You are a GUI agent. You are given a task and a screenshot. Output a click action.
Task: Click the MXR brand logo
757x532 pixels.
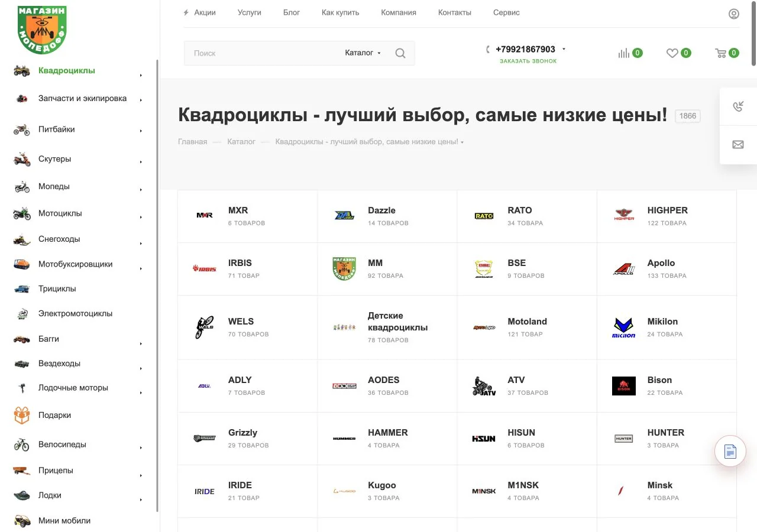[205, 215]
